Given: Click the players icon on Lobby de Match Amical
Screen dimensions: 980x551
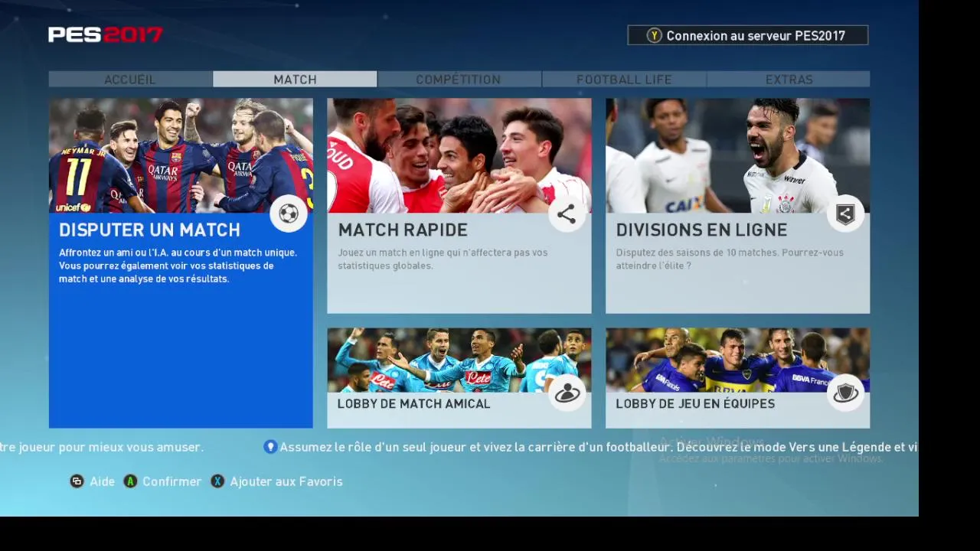Looking at the screenshot, I should (567, 393).
